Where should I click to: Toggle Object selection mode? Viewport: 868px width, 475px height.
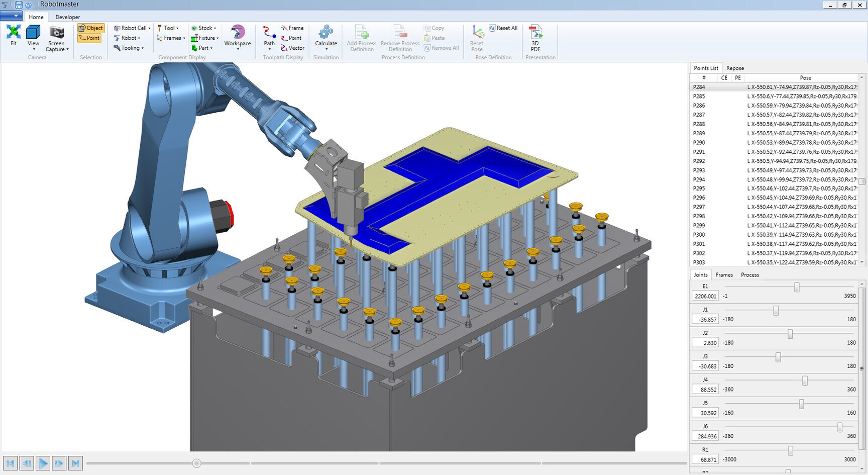pos(91,28)
